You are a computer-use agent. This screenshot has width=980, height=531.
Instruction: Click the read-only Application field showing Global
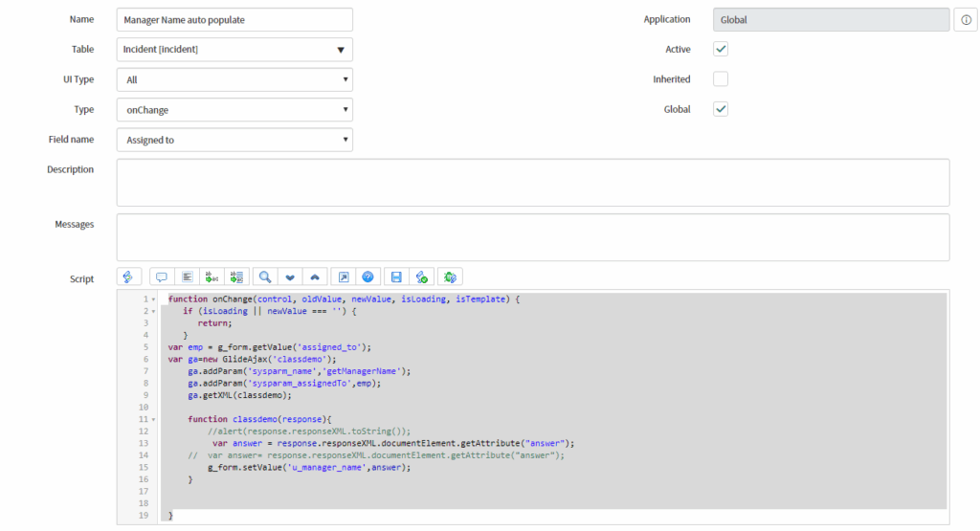832,20
